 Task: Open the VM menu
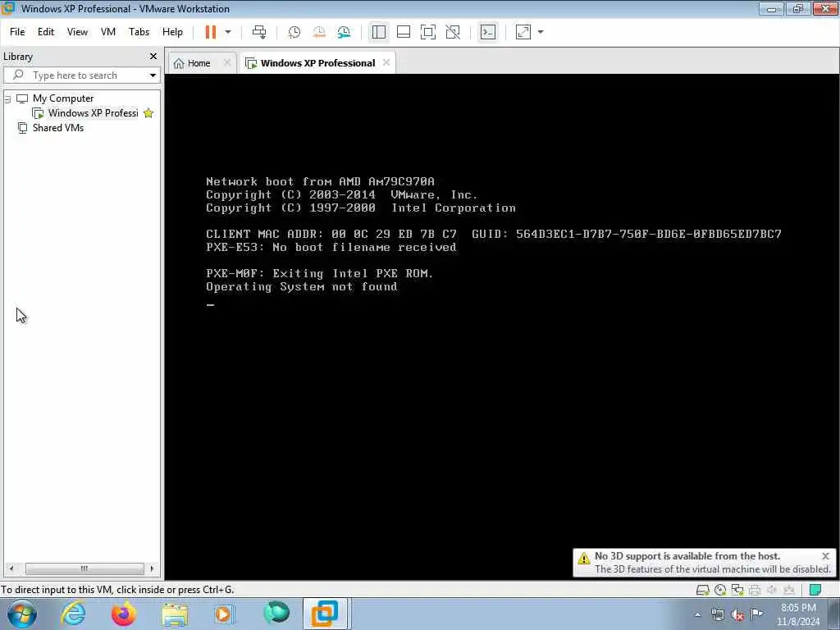pos(108,32)
